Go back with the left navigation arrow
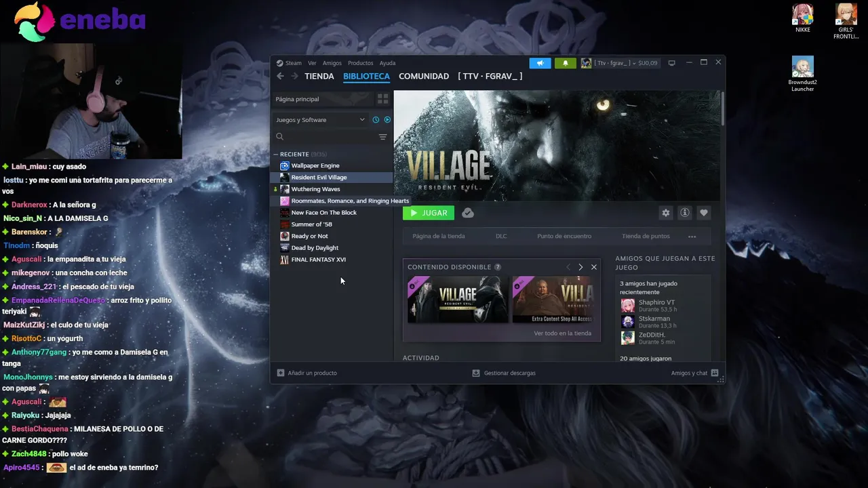868x488 pixels. tap(281, 77)
